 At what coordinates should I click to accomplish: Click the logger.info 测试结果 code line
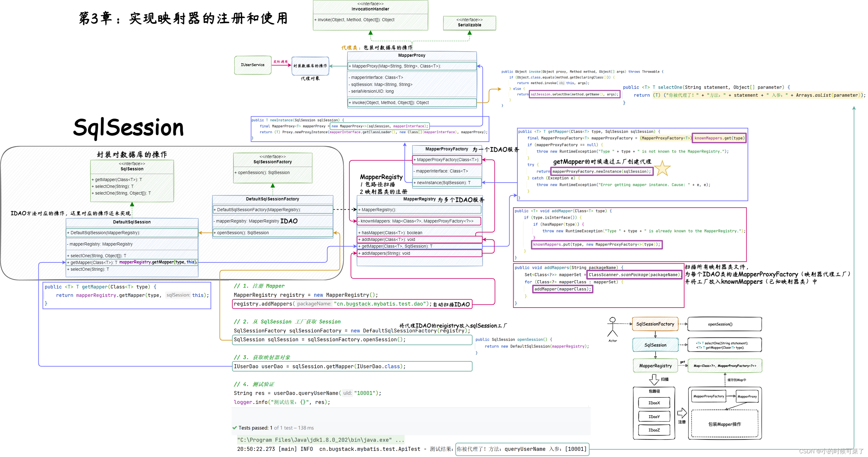[x=282, y=402]
